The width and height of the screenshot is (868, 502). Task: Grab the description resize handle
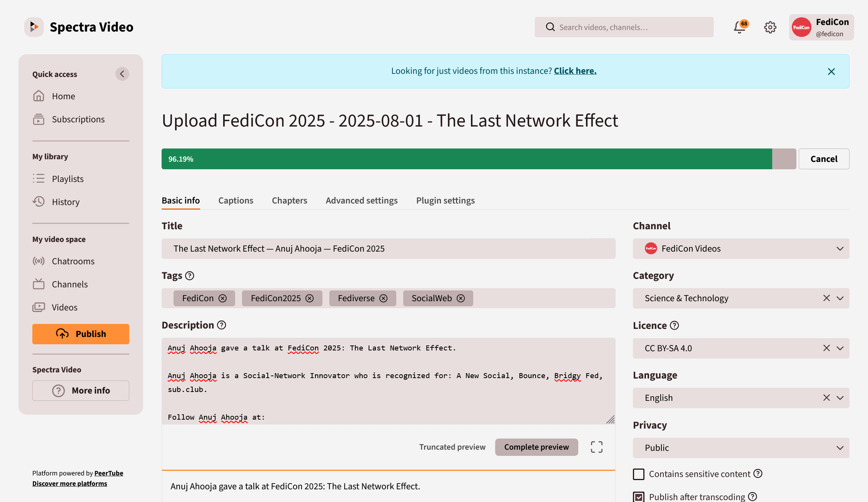(611, 419)
